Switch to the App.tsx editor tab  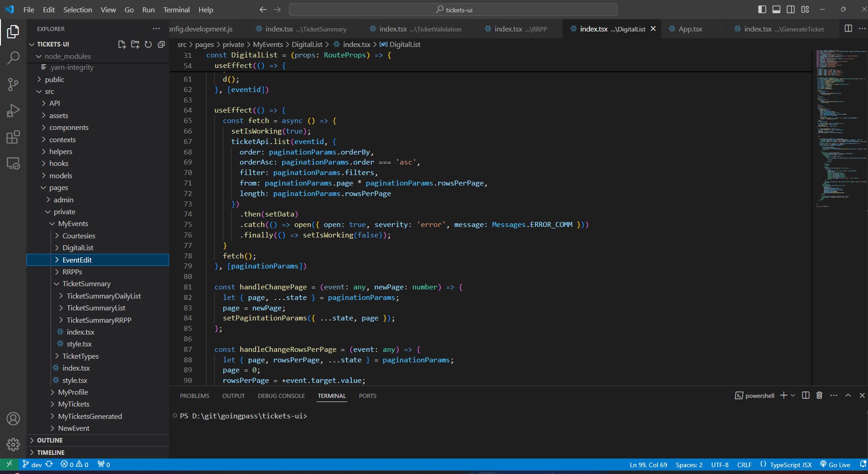click(x=690, y=29)
